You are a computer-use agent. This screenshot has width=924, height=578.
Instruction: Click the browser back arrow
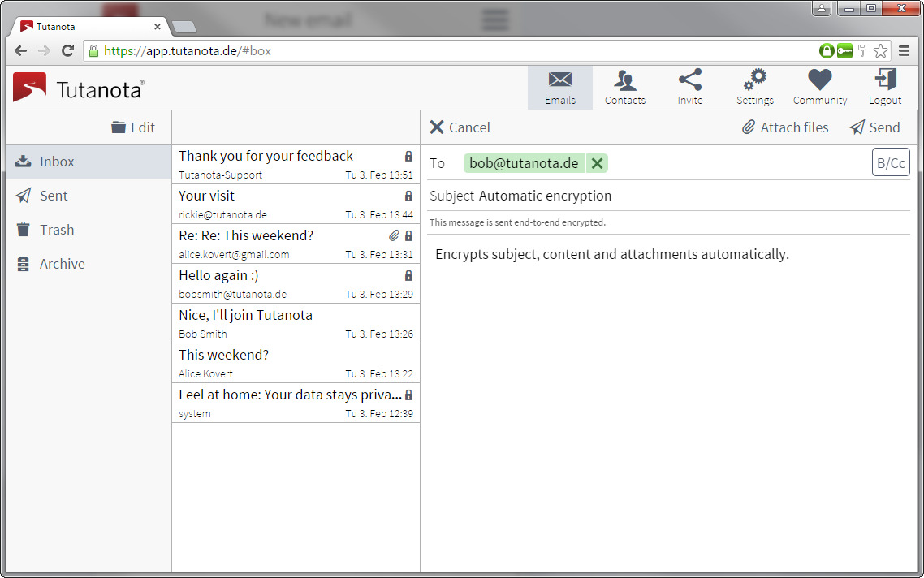click(20, 50)
